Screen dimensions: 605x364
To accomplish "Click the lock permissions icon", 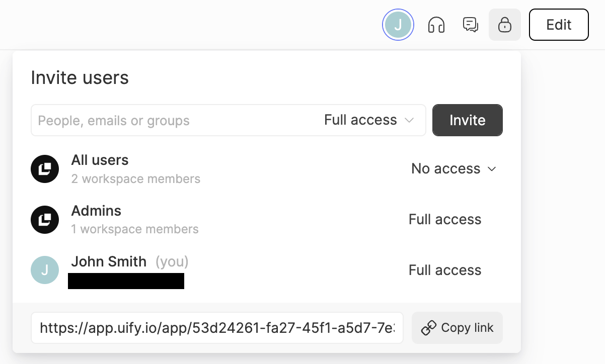I will 504,25.
